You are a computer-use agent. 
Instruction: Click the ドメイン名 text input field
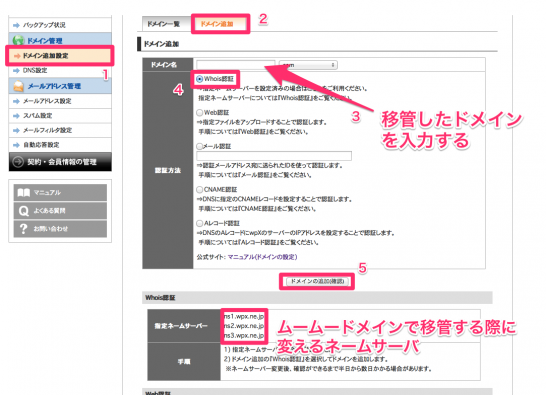(x=235, y=65)
